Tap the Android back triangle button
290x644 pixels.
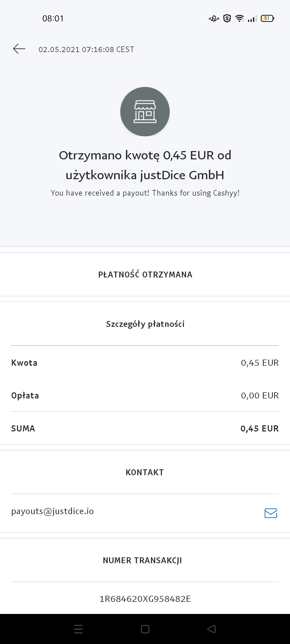pyautogui.click(x=212, y=629)
